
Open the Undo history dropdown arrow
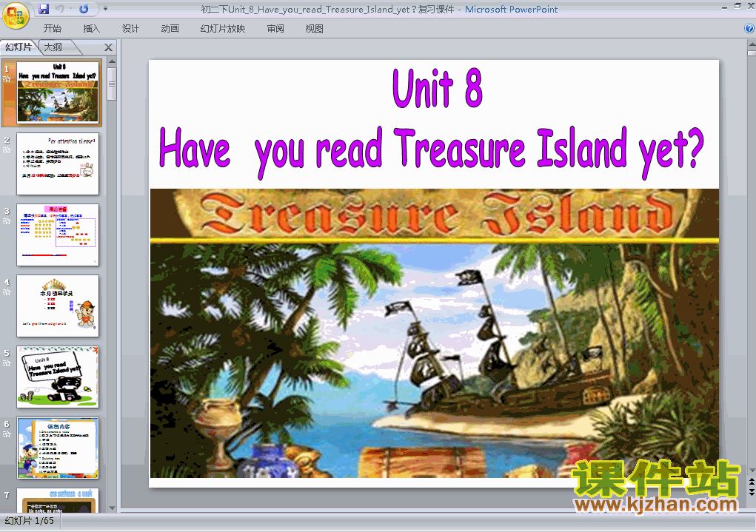[x=70, y=9]
